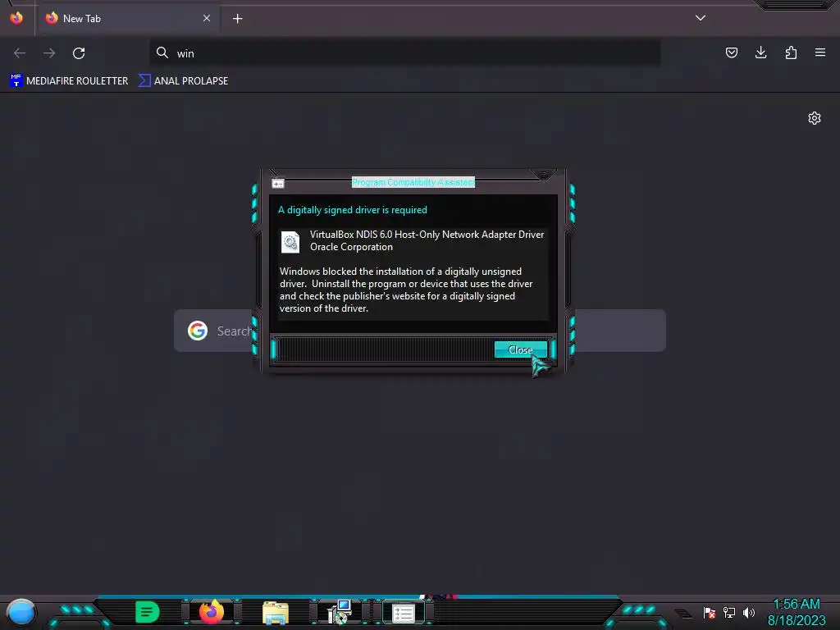Open new tab page settings gear
This screenshot has height=630, width=840.
pyautogui.click(x=815, y=118)
